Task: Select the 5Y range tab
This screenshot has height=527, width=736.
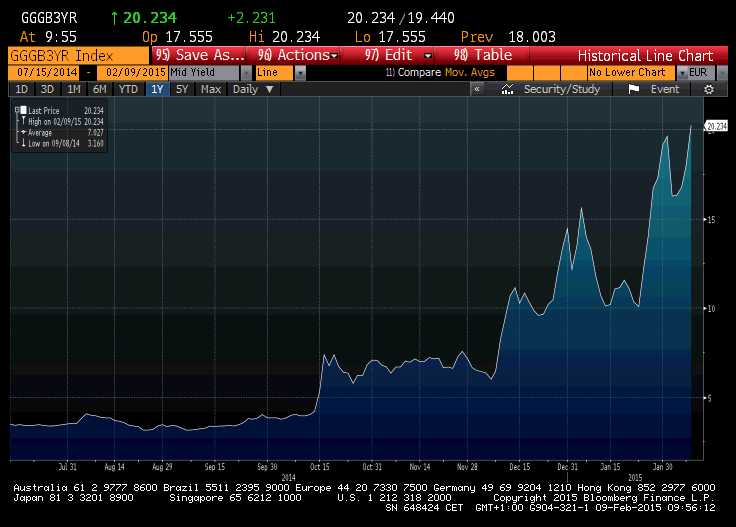Action: pyautogui.click(x=182, y=89)
